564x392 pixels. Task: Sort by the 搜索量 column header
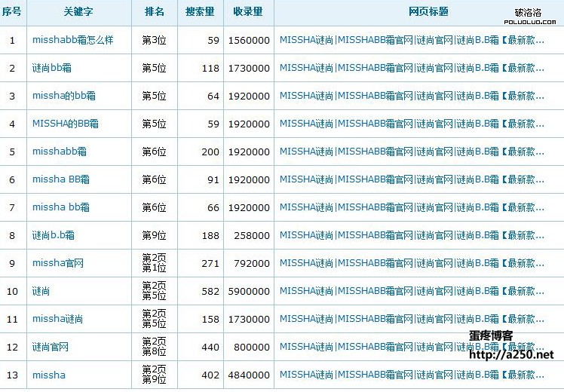point(200,12)
